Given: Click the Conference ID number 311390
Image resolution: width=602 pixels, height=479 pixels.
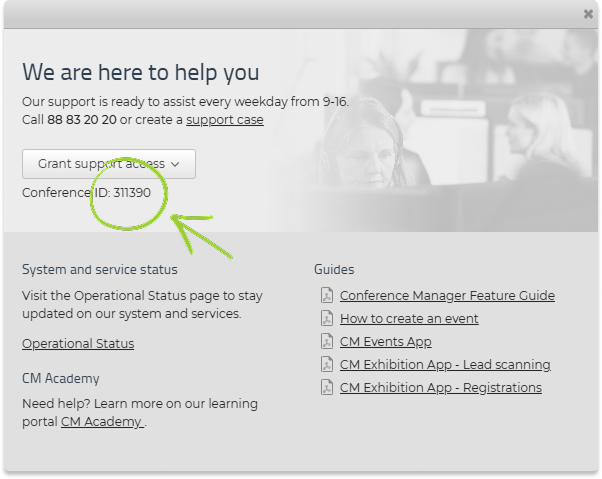Looking at the screenshot, I should 132,192.
